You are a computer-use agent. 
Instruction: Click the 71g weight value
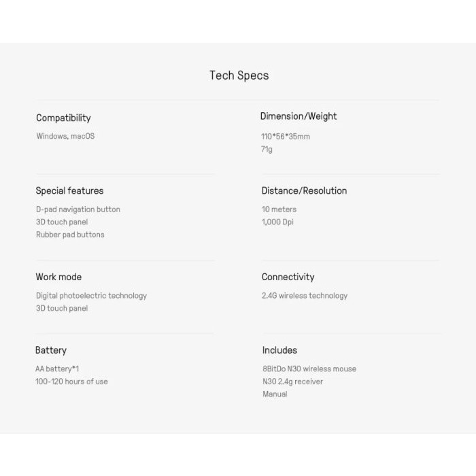267,149
